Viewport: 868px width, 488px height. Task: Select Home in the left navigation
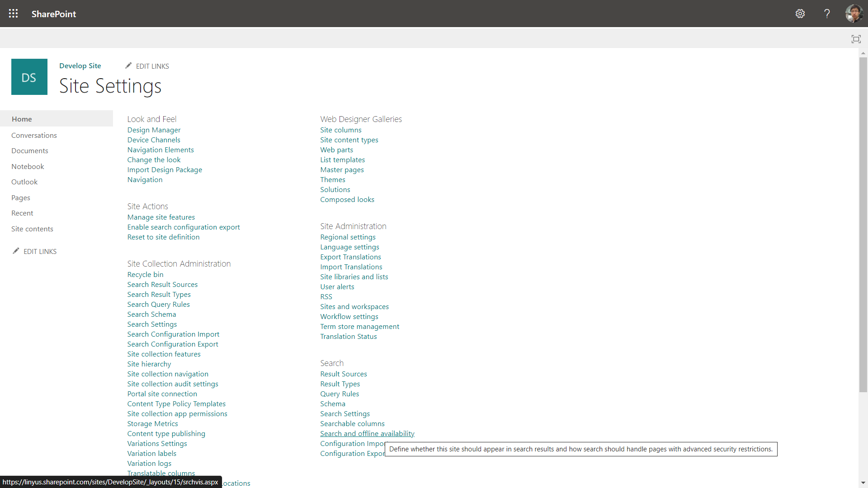coord(22,119)
